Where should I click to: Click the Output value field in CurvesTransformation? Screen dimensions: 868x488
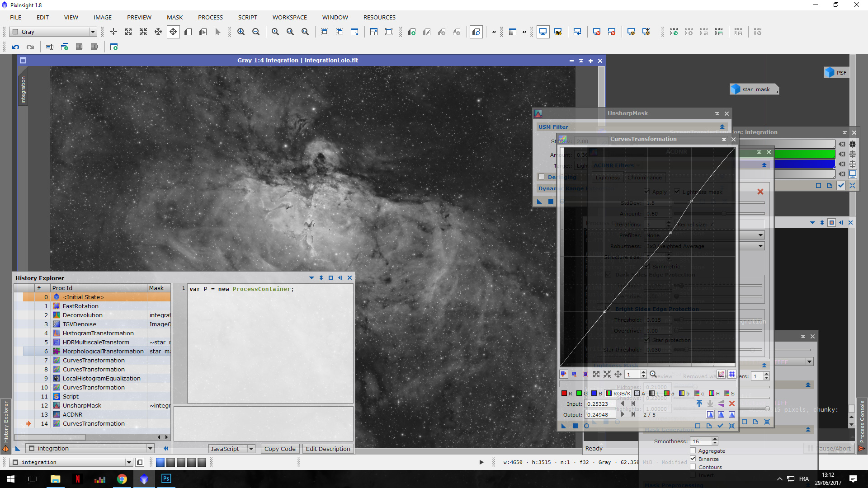tap(600, 414)
